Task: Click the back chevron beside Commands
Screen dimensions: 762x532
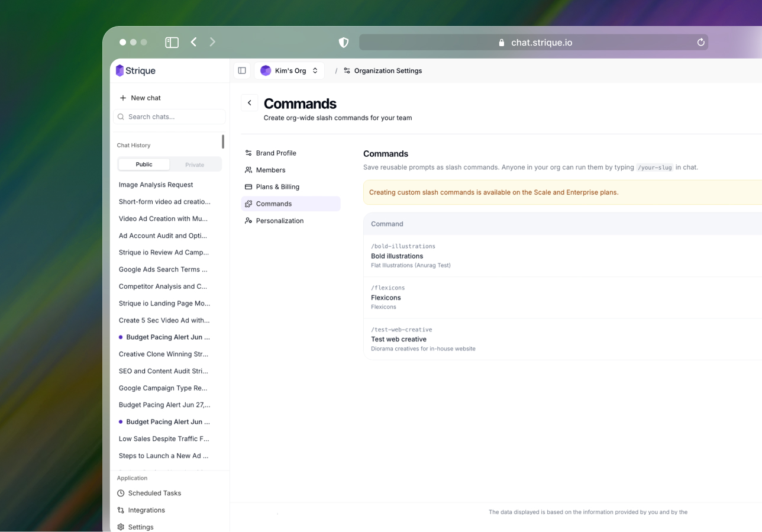Action: pos(250,103)
